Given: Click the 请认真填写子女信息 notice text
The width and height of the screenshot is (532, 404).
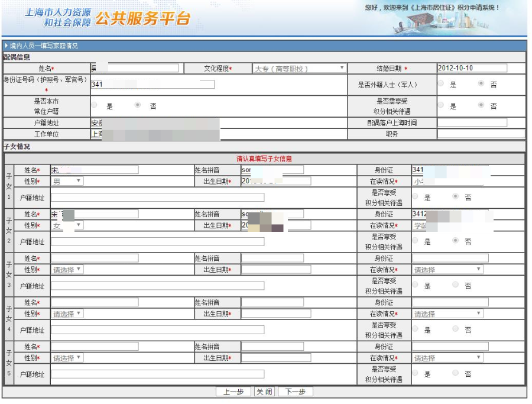Looking at the screenshot, I should tap(264, 159).
